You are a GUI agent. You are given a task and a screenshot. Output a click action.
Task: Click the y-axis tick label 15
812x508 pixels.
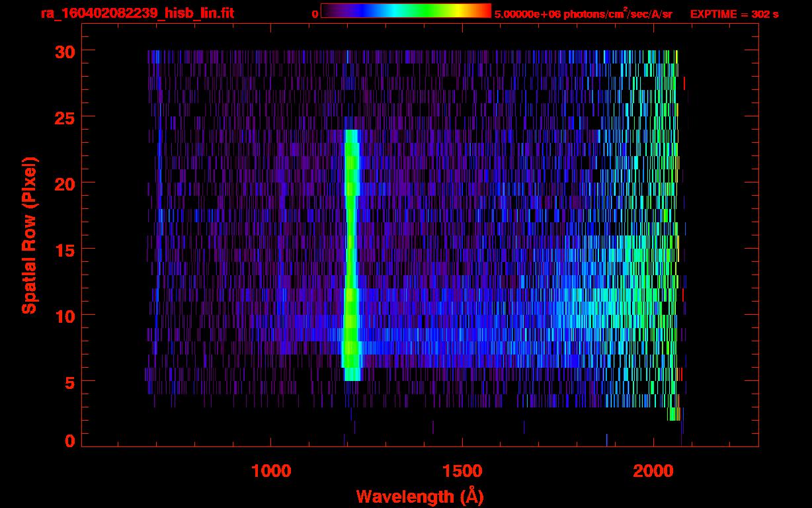click(65, 249)
